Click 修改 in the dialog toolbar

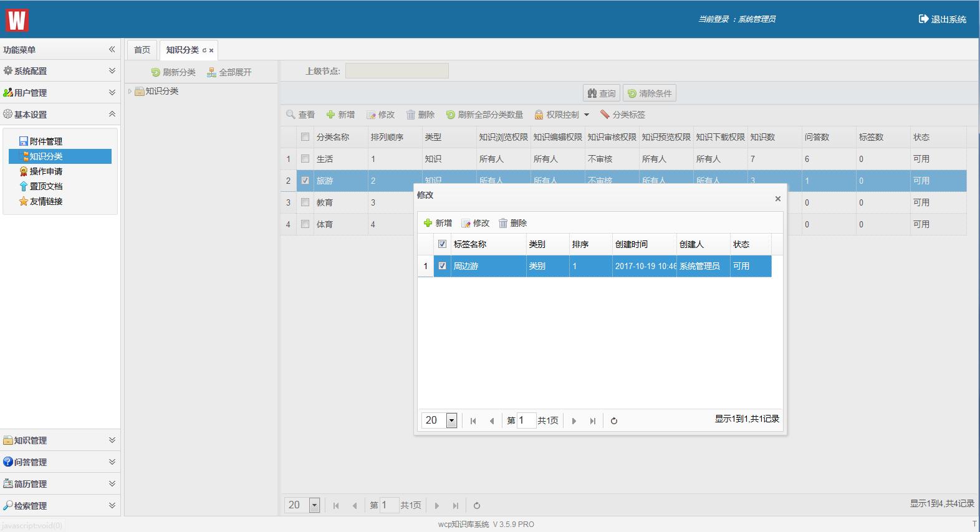pos(475,223)
